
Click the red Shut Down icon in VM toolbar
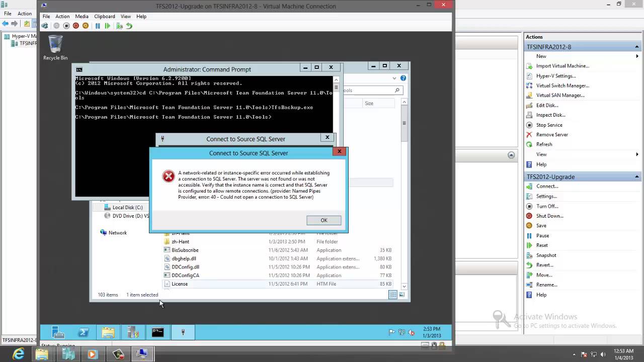76,26
